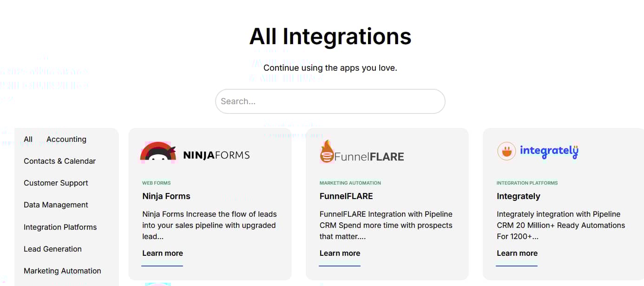The image size is (644, 286).
Task: Click the Integrately blue wordmark logo
Action: 549,151
